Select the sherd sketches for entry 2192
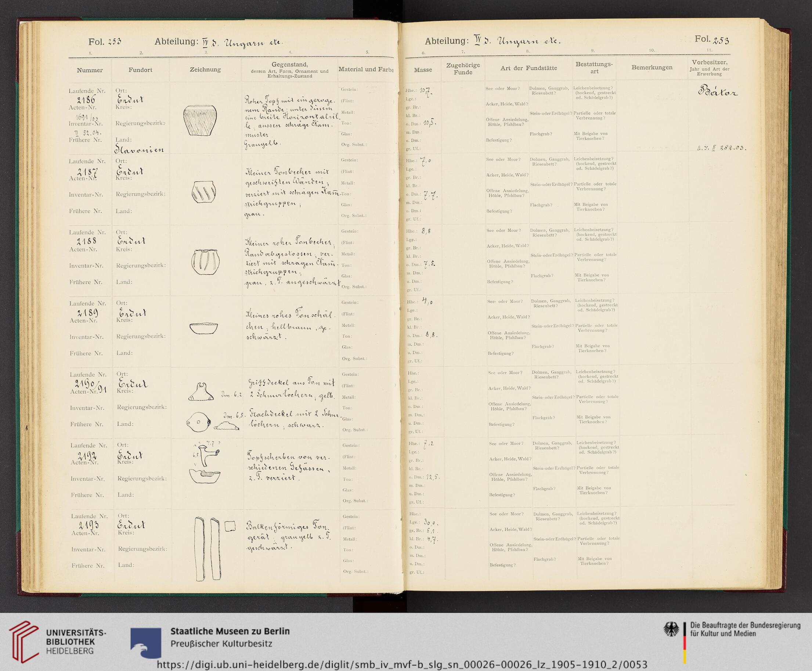The image size is (812, 671). [206, 462]
